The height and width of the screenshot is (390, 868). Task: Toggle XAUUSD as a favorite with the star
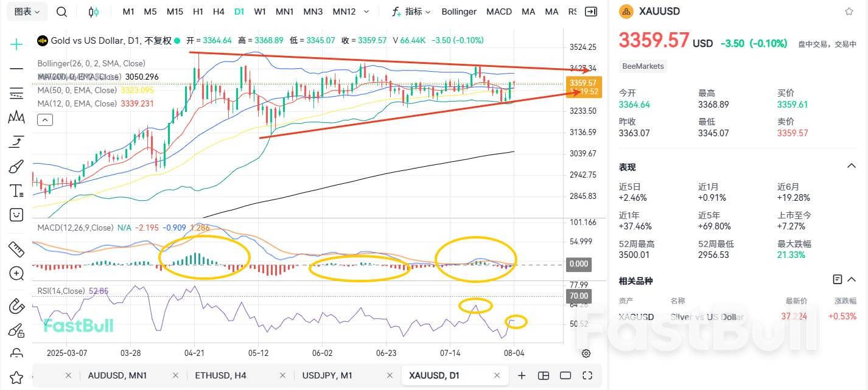point(849,11)
